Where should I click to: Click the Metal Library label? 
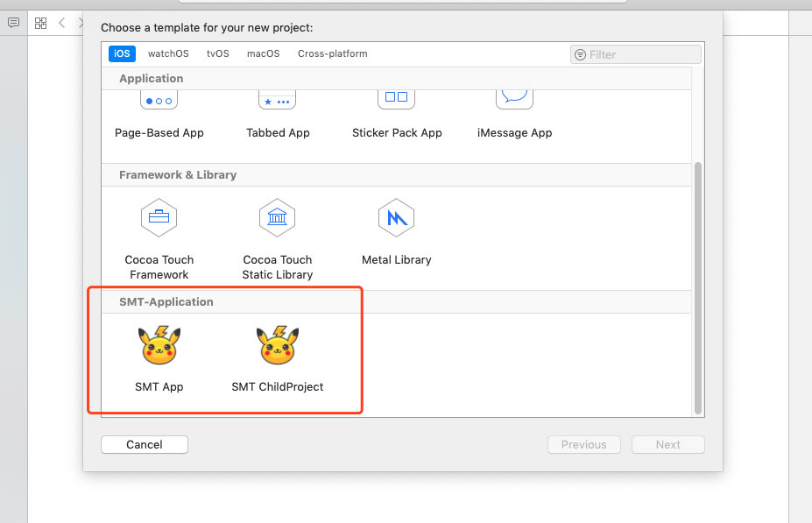(396, 259)
